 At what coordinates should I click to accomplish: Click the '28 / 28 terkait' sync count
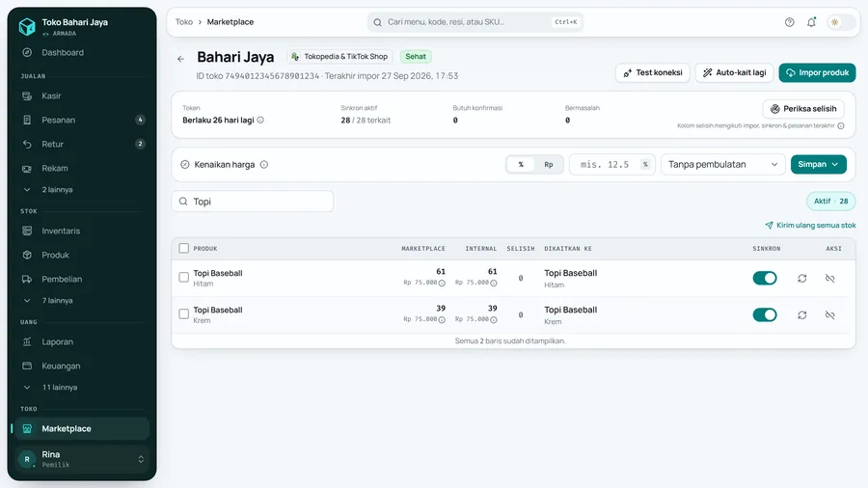[366, 120]
